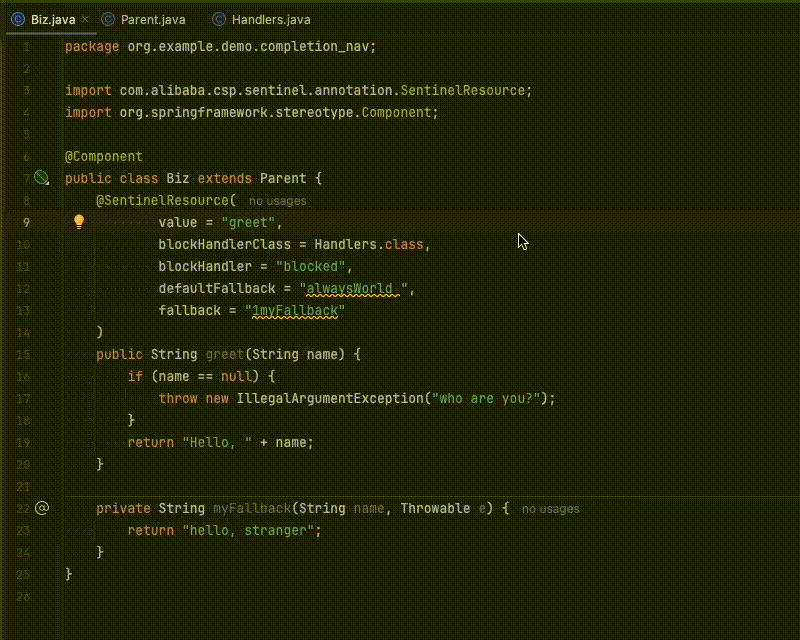This screenshot has width=800, height=640.
Task: Switch to the Biz.java tab
Action: tap(53, 20)
